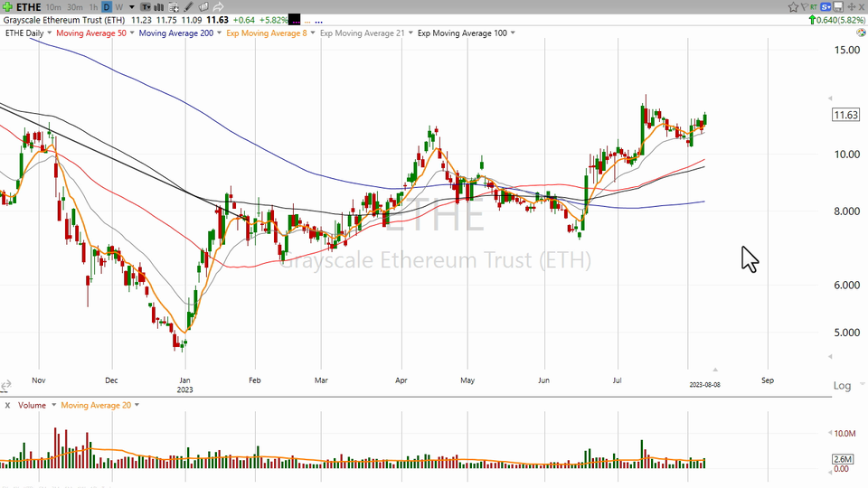The width and height of the screenshot is (868, 488).
Task: Click the 2023-08-08 date marker
Action: (704, 385)
